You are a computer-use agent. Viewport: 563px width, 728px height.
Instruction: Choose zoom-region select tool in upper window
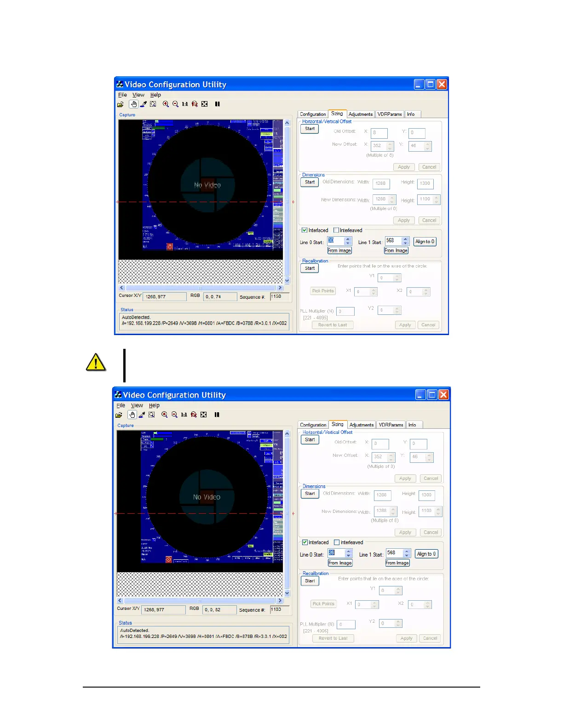pos(153,104)
